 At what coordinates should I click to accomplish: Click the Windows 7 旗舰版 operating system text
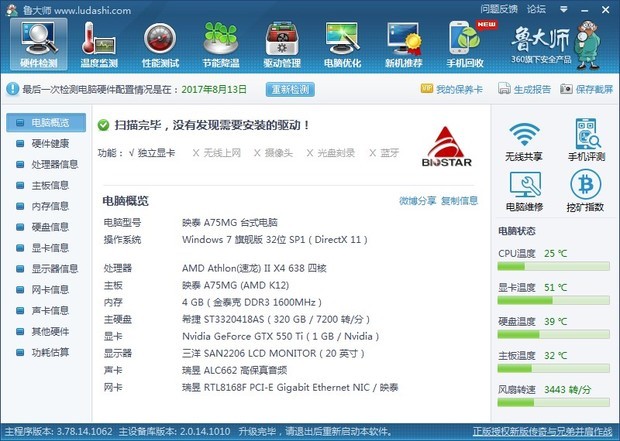point(275,240)
